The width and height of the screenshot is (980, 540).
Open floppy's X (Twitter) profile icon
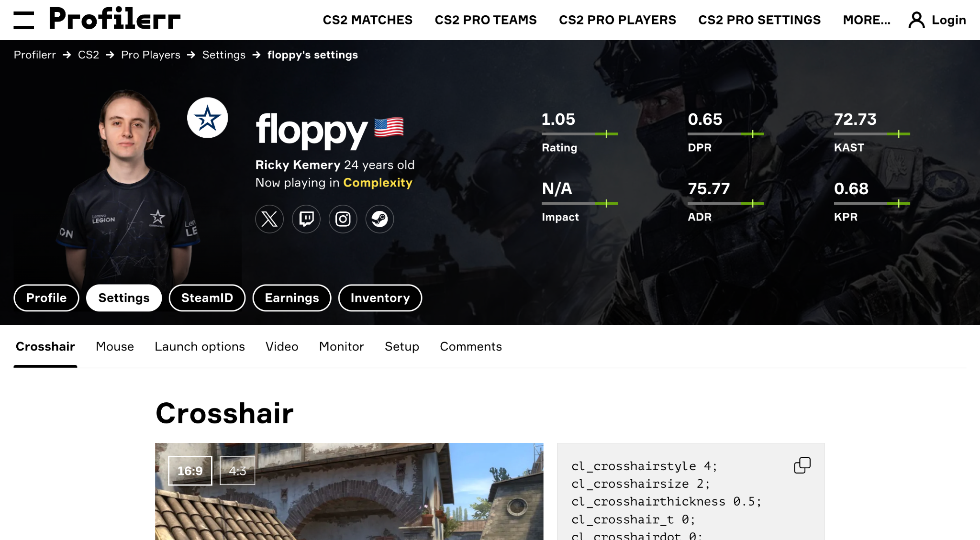tap(269, 219)
